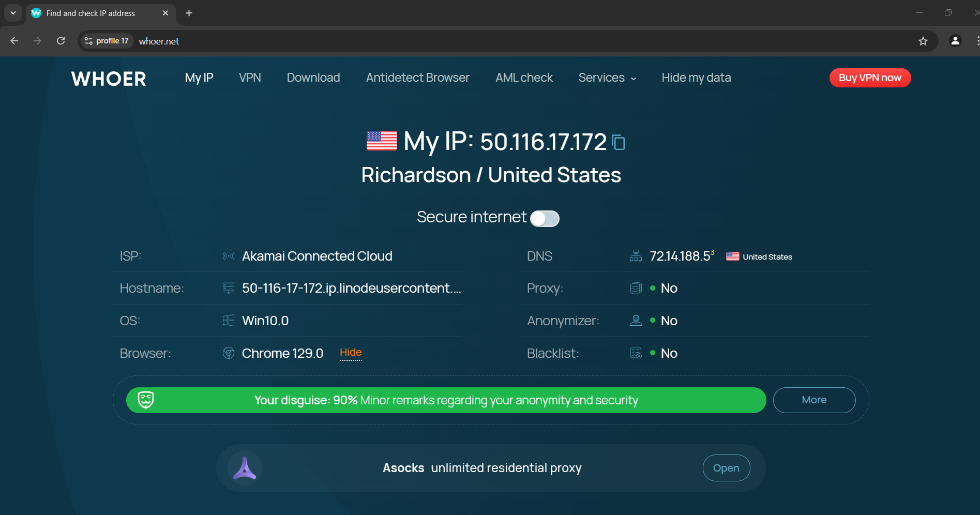Open the Hide my data page
980x515 pixels.
tap(696, 78)
